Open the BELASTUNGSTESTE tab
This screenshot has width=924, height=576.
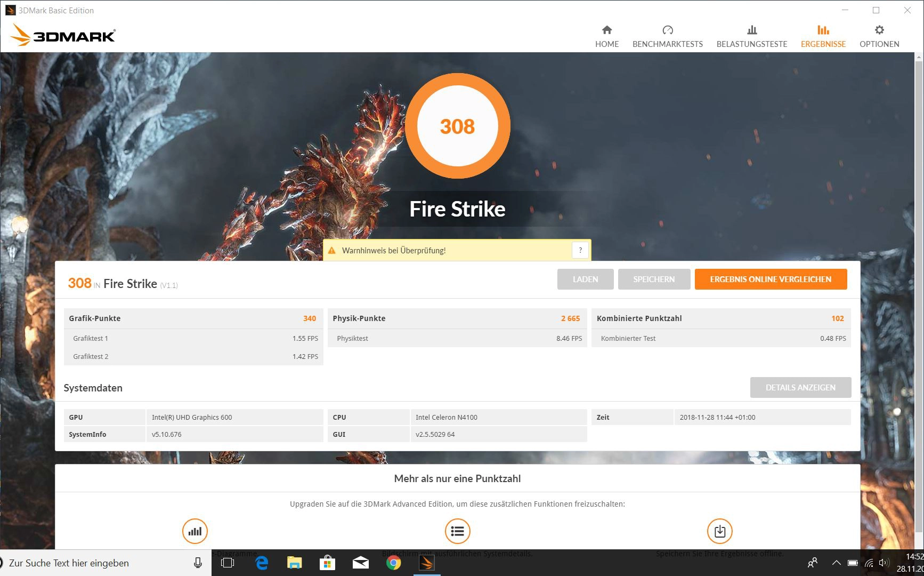point(752,36)
